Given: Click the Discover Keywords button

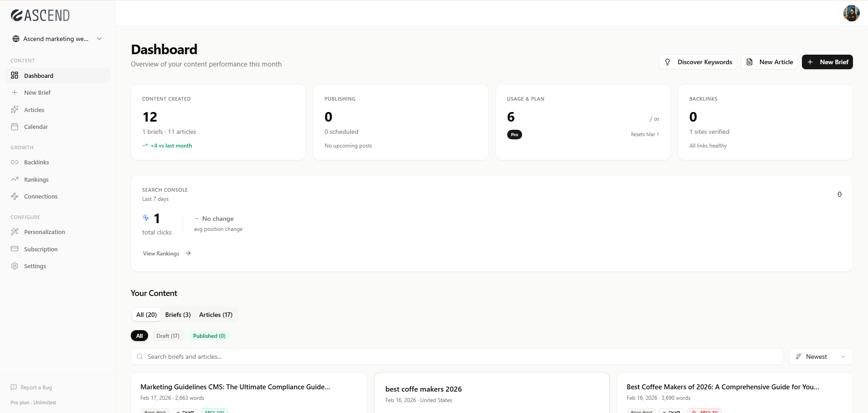Looking at the screenshot, I should tap(698, 62).
